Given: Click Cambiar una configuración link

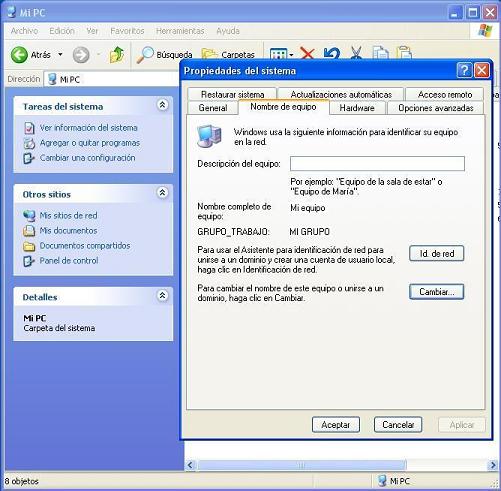Looking at the screenshot, I should 88,158.
